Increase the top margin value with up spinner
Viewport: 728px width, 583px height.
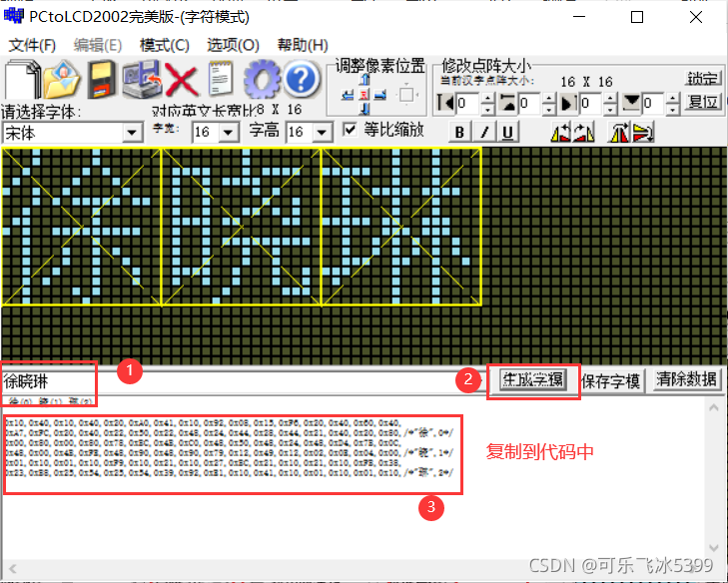549,98
